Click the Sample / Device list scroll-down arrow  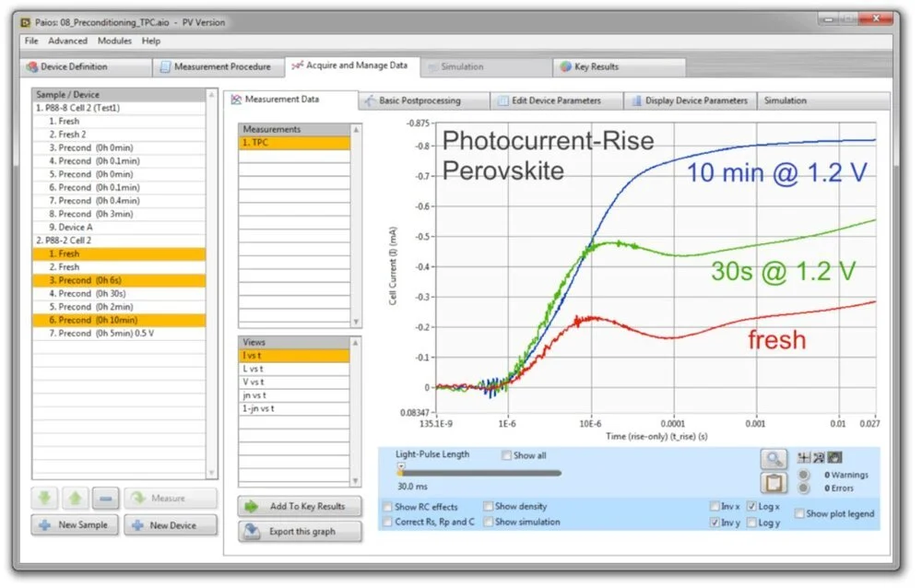point(212,473)
